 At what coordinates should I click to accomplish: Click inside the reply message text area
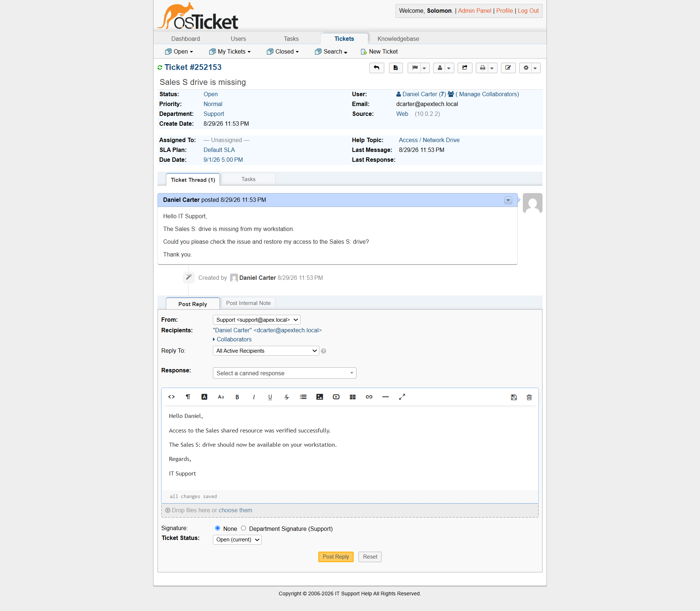(x=350, y=447)
